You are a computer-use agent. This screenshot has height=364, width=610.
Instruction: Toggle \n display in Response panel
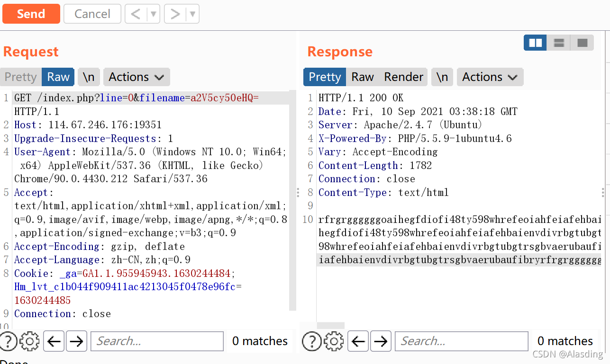(x=442, y=77)
